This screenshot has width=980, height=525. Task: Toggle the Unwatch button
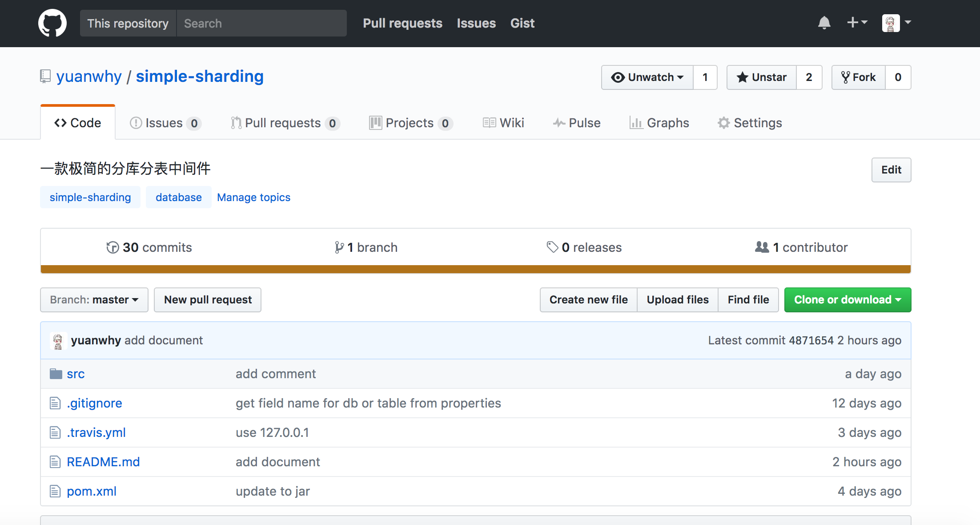(647, 77)
